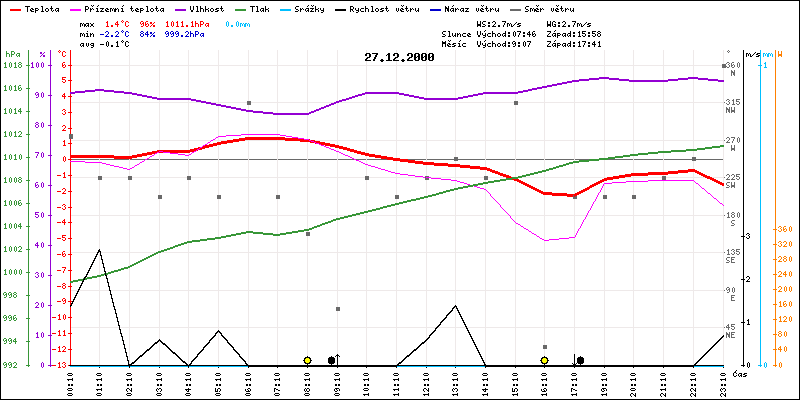Click the hPa pressure axis unit label
The width and height of the screenshot is (800, 400).
point(12,53)
